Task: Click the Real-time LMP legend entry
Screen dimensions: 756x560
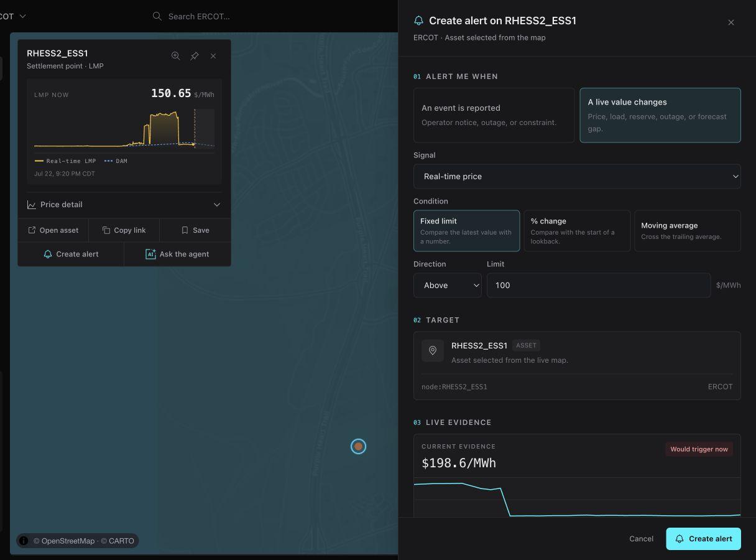Action: [x=65, y=161]
